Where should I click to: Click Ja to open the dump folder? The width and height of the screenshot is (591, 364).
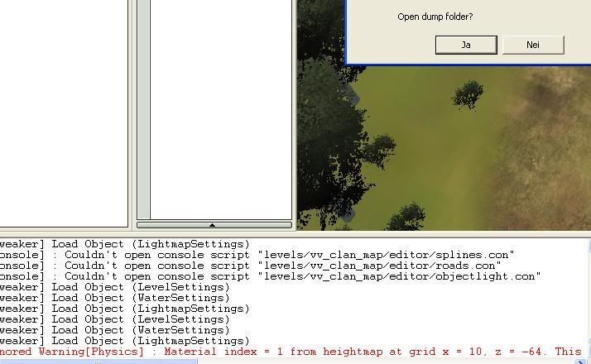coord(466,45)
